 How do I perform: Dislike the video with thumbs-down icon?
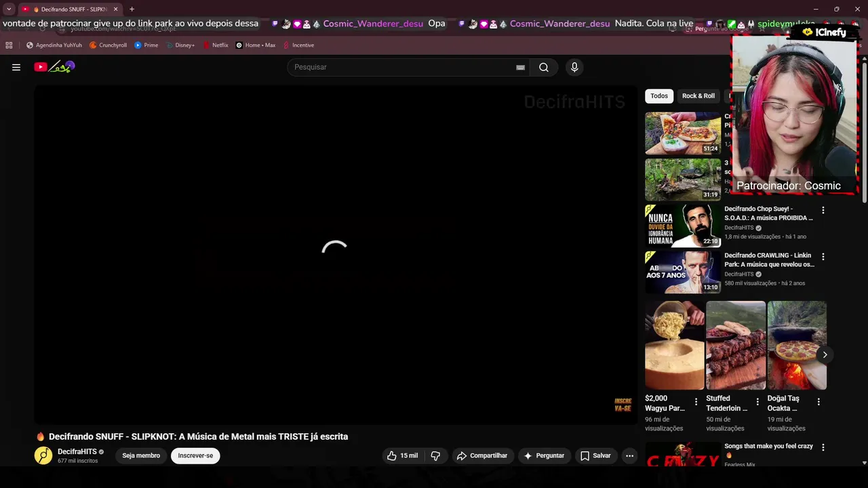click(436, 455)
